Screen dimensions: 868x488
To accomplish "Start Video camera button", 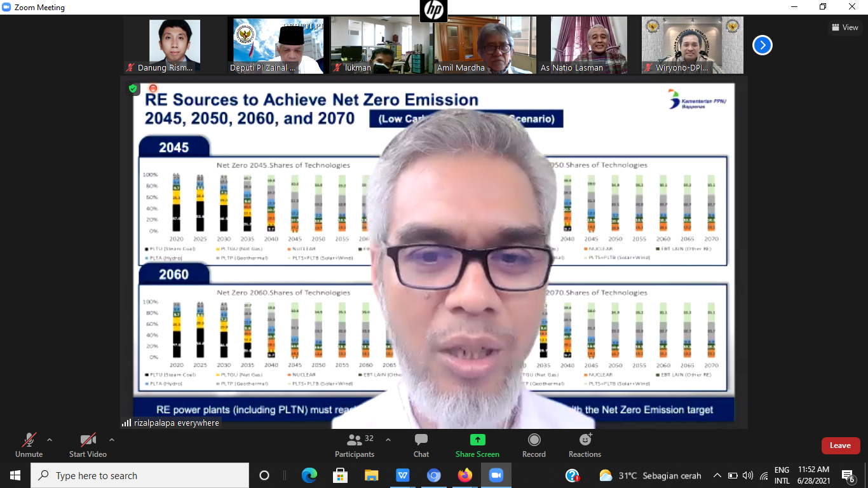I will (88, 445).
